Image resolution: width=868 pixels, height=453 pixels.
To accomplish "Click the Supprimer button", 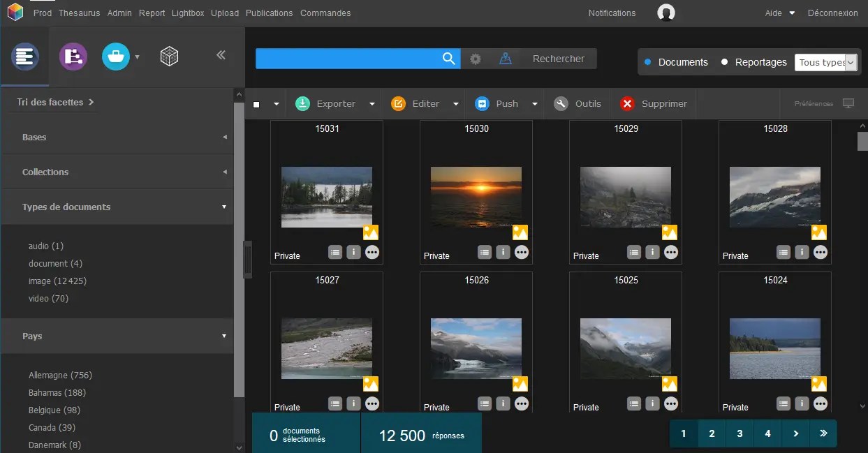I will (x=654, y=103).
